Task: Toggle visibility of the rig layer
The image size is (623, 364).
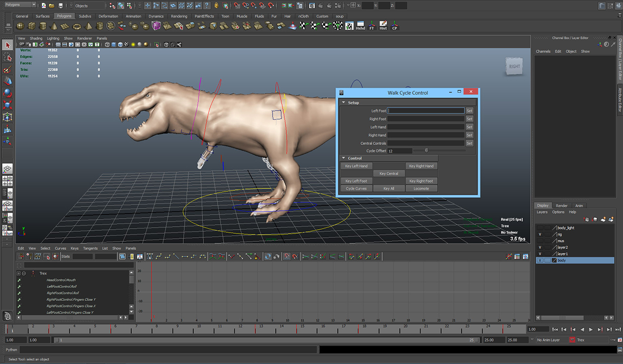Action: [540, 234]
